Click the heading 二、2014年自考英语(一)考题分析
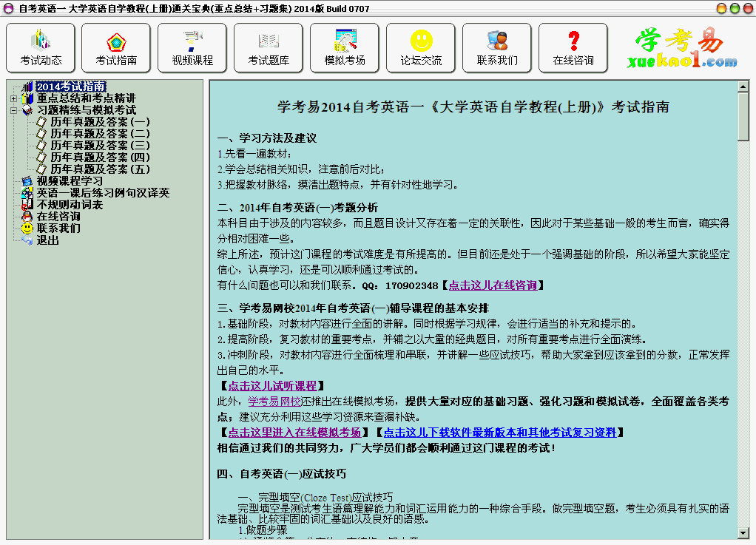Viewport: 756px width, 545px height. point(297,208)
